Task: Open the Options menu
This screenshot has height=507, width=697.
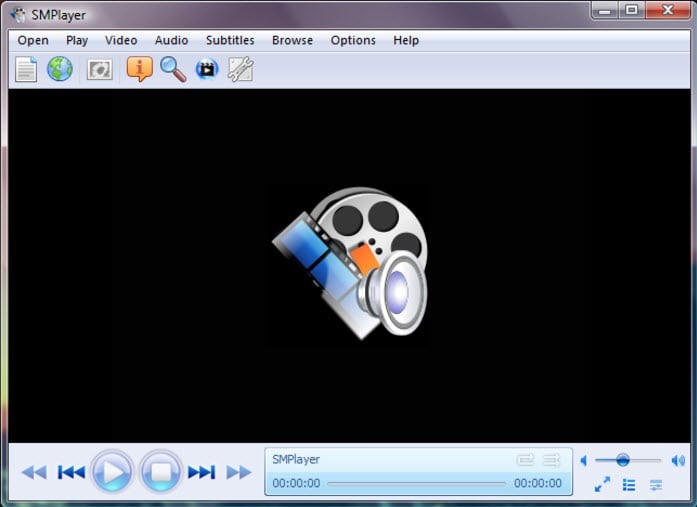Action: click(353, 40)
